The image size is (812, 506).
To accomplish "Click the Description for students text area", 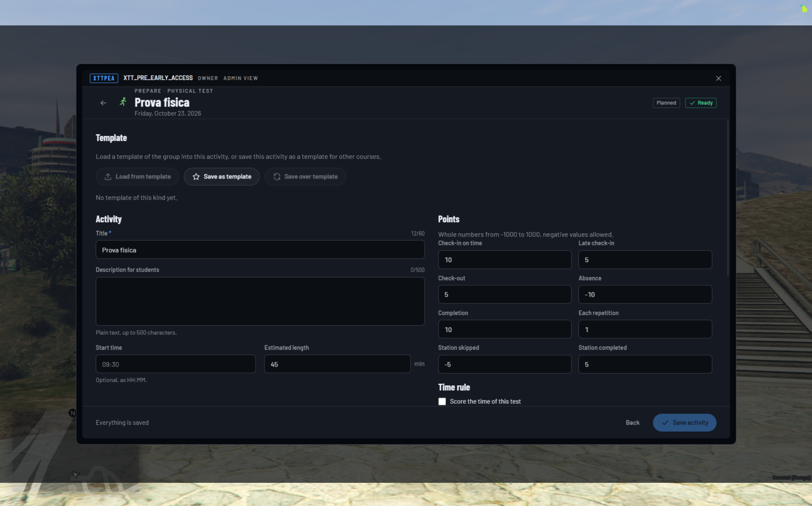I will tap(260, 301).
